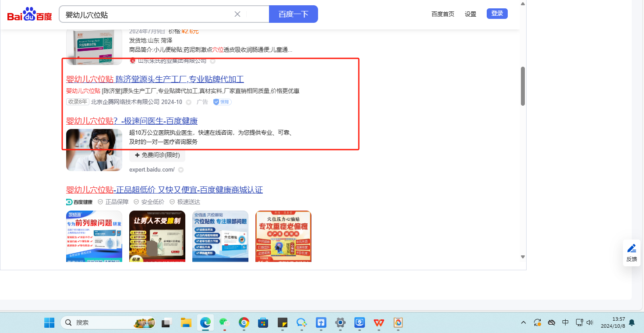The width and height of the screenshot is (644, 333).
Task: Open the 反馈 feedback pencil icon
Action: pos(631,248)
